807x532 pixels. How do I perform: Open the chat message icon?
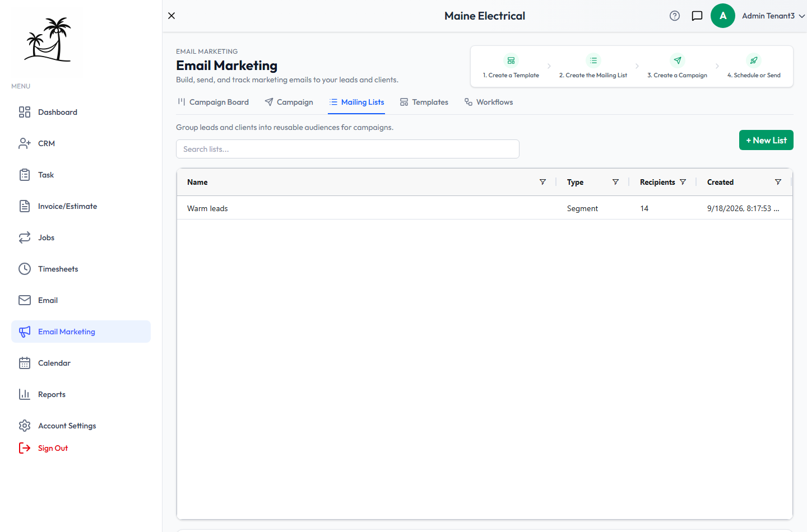pyautogui.click(x=697, y=16)
